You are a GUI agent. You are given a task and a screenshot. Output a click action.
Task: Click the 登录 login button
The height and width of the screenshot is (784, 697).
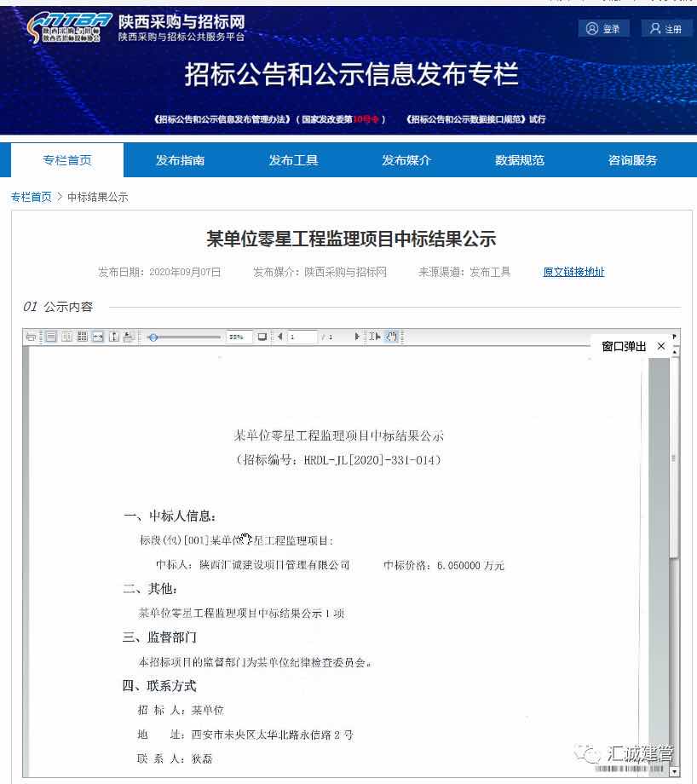603,28
